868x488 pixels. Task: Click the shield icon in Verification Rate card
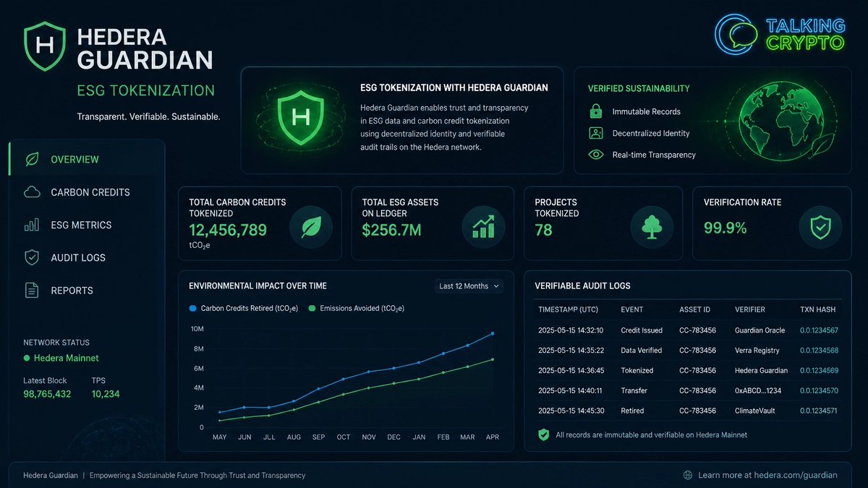tap(820, 226)
